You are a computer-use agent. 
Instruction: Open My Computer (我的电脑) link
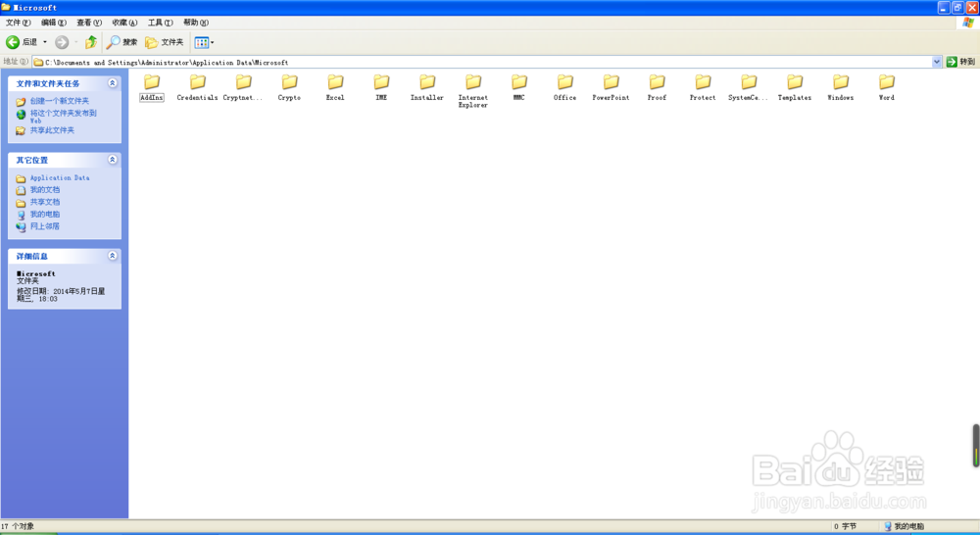coord(45,215)
